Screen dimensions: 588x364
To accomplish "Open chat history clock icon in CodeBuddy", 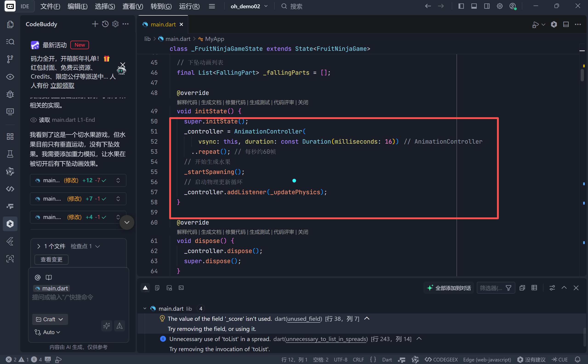I will tap(105, 24).
